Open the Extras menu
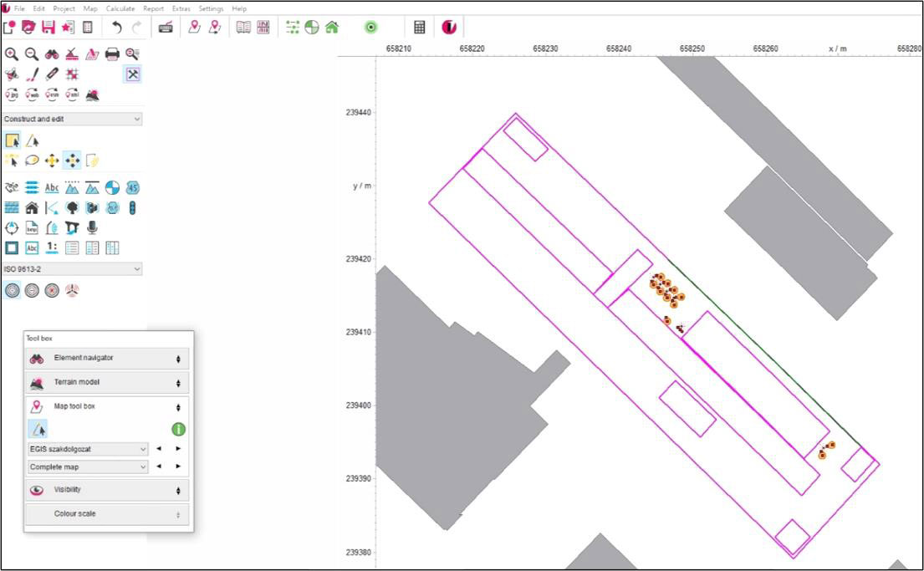924x571 pixels. (181, 8)
